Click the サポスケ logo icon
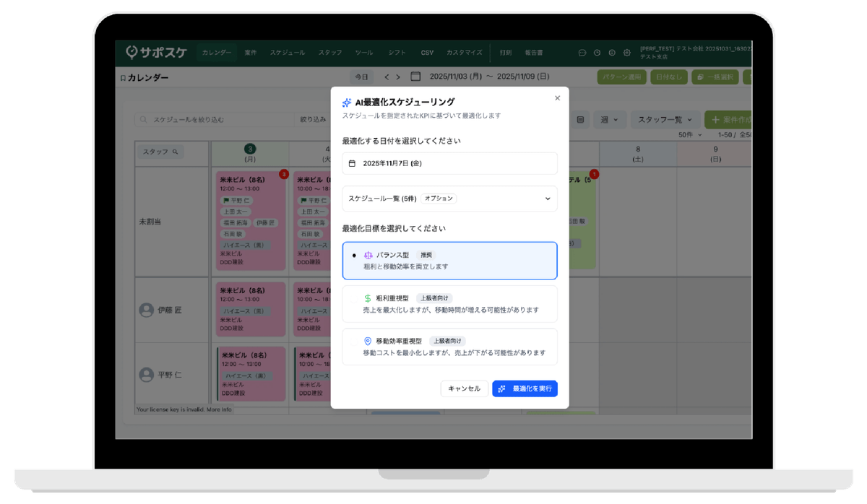The image size is (867, 504). (x=131, y=52)
